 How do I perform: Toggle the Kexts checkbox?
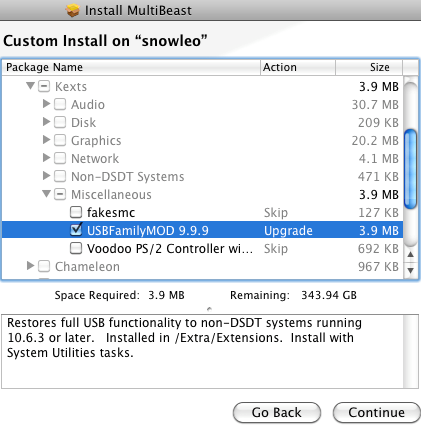[x=44, y=86]
